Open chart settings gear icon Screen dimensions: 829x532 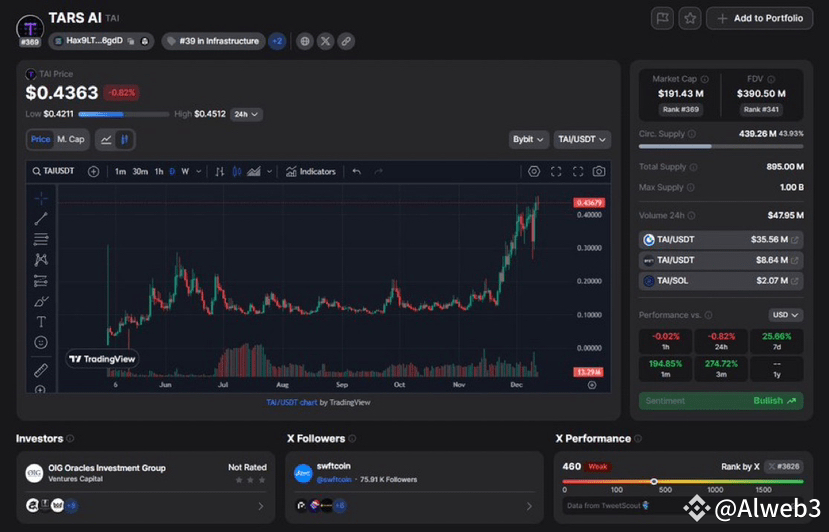click(x=534, y=171)
